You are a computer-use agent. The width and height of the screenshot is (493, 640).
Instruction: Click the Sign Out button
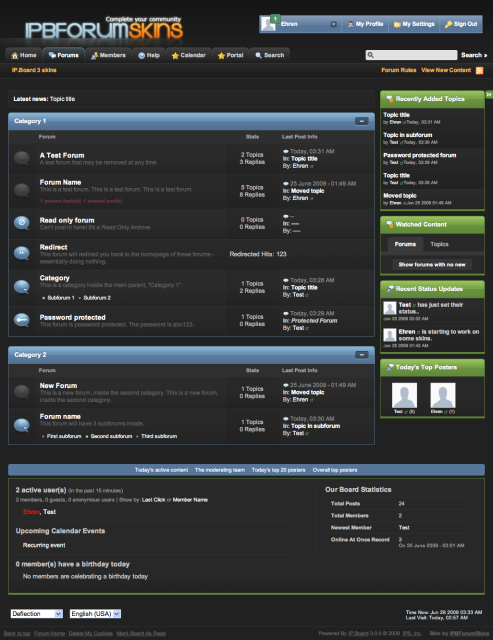[461, 24]
